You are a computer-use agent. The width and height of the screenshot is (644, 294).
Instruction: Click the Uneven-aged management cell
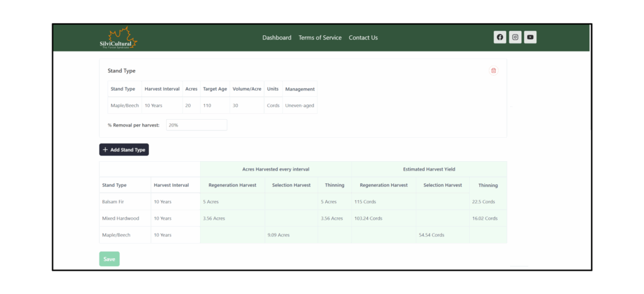tap(299, 106)
